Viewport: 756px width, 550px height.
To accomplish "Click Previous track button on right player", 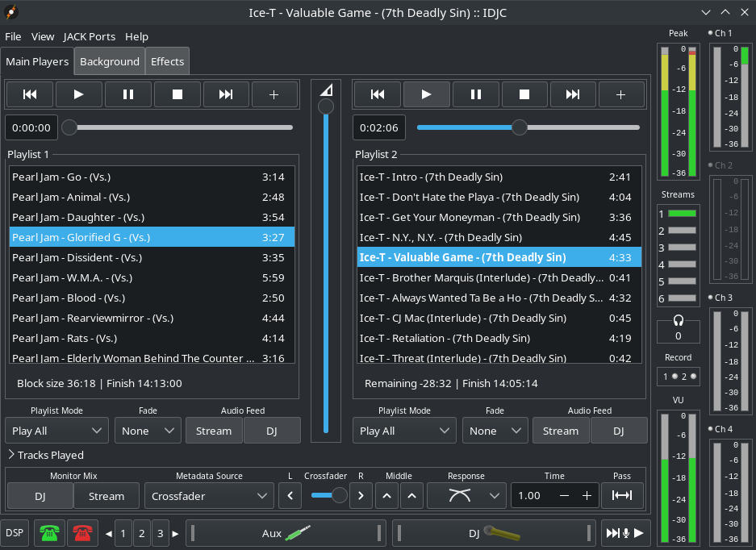I will click(378, 94).
